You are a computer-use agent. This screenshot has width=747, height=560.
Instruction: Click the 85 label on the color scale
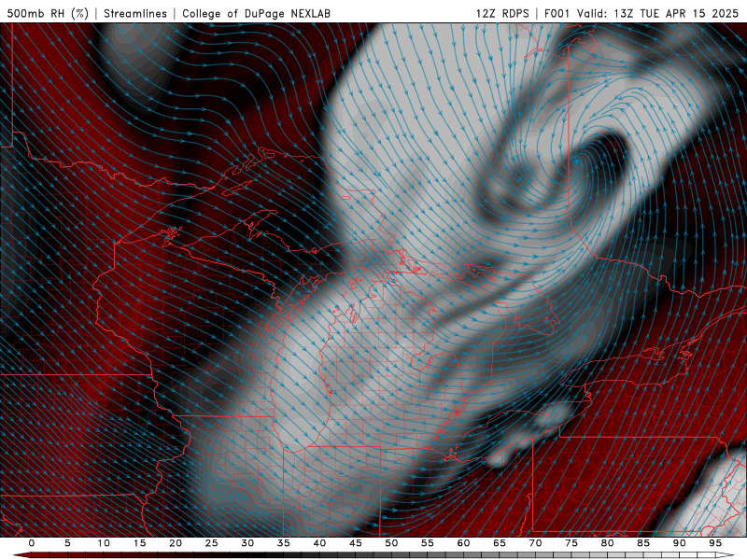click(643, 543)
